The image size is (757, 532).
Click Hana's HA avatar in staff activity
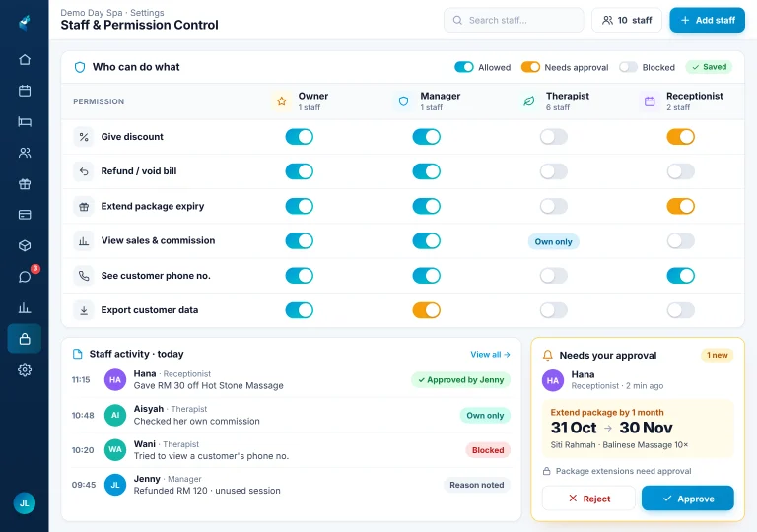[115, 380]
